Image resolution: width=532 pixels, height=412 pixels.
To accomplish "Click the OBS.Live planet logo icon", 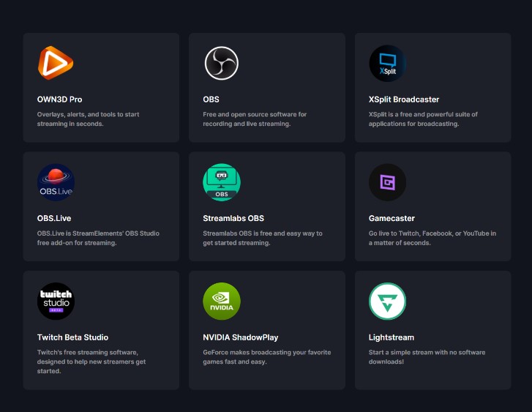I will point(56,182).
